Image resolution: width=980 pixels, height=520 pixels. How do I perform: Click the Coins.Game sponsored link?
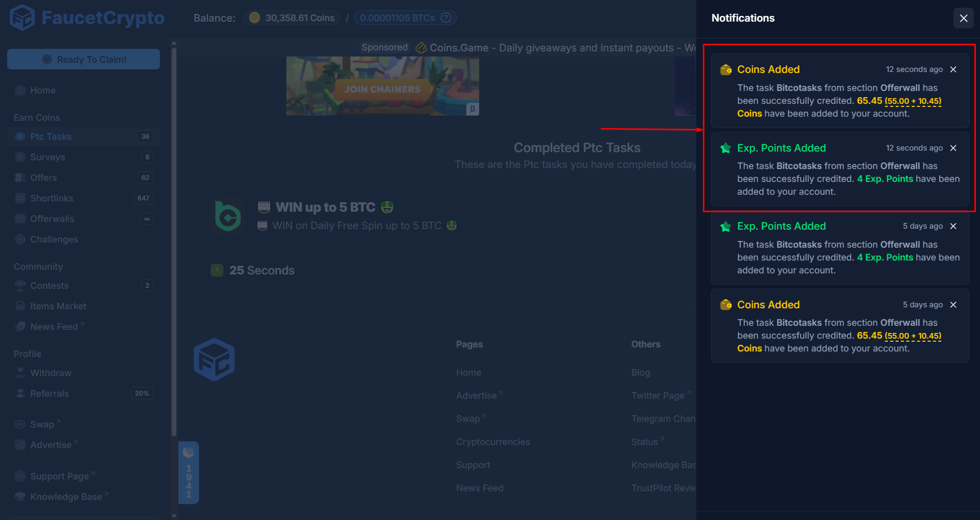(459, 48)
